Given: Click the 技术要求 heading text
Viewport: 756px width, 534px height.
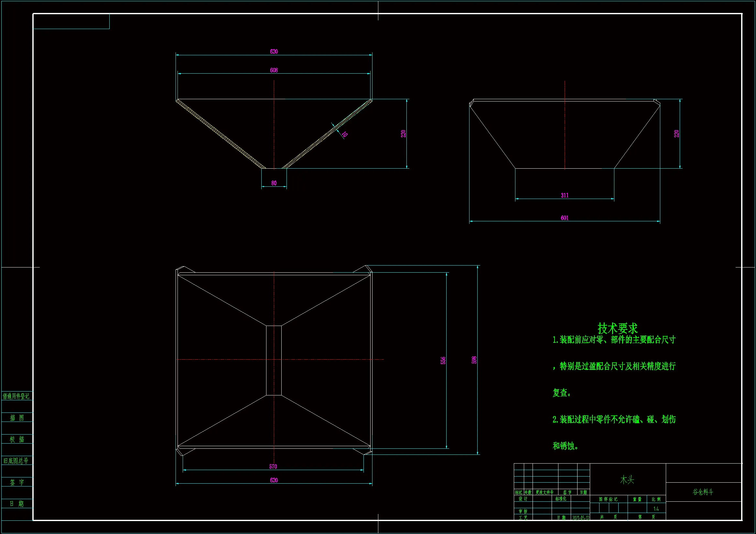Looking at the screenshot, I should [x=617, y=328].
